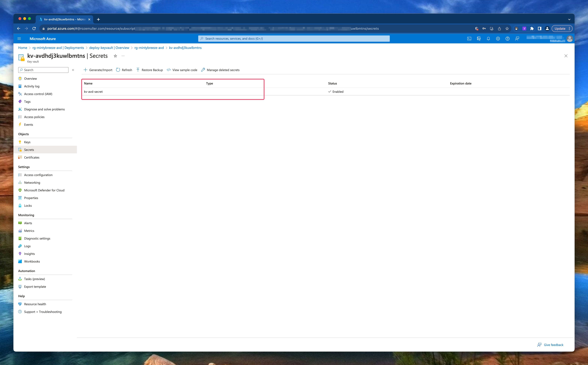Click Restore Backup in toolbar

click(x=150, y=70)
